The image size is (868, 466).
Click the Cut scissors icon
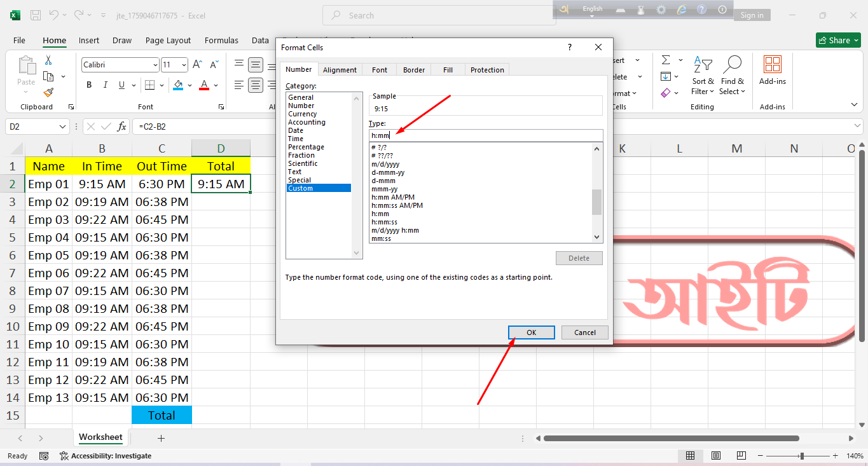click(48, 60)
